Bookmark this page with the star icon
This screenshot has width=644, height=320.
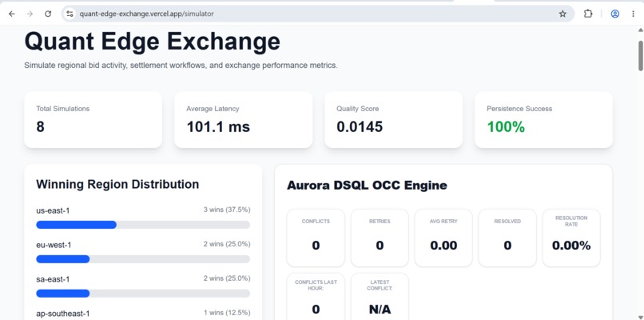[563, 14]
